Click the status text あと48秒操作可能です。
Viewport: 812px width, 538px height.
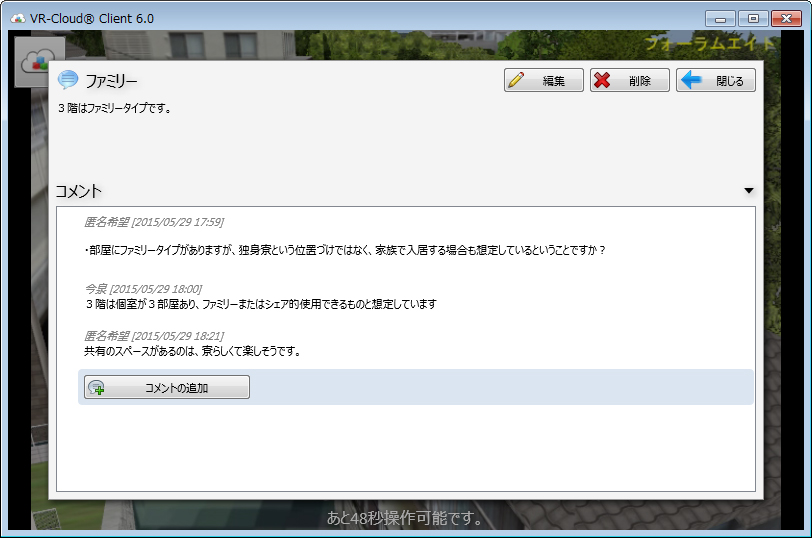pos(405,518)
